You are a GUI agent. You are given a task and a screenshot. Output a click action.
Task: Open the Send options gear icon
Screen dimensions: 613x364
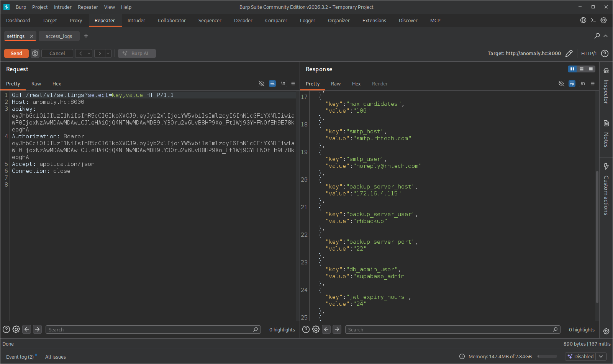point(35,53)
